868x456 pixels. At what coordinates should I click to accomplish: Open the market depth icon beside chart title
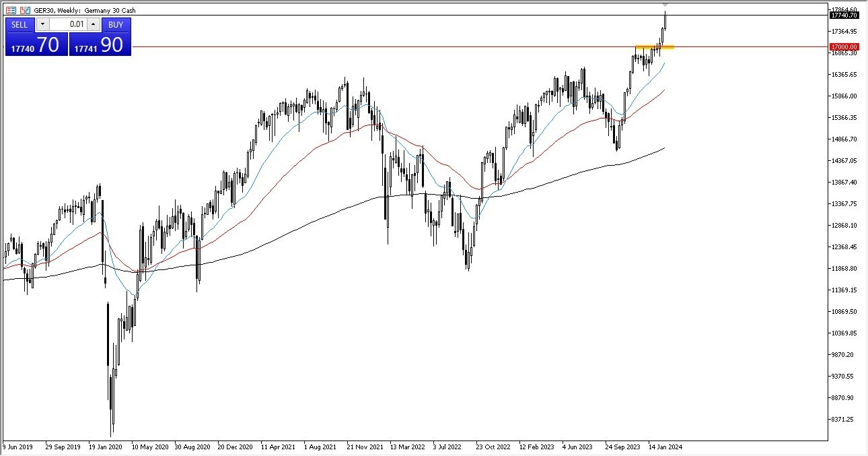point(24,9)
